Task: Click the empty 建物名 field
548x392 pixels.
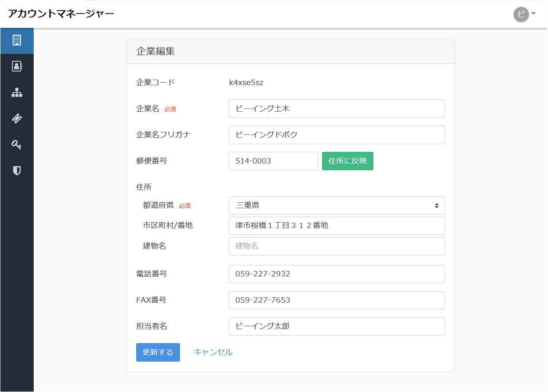Action: 337,246
